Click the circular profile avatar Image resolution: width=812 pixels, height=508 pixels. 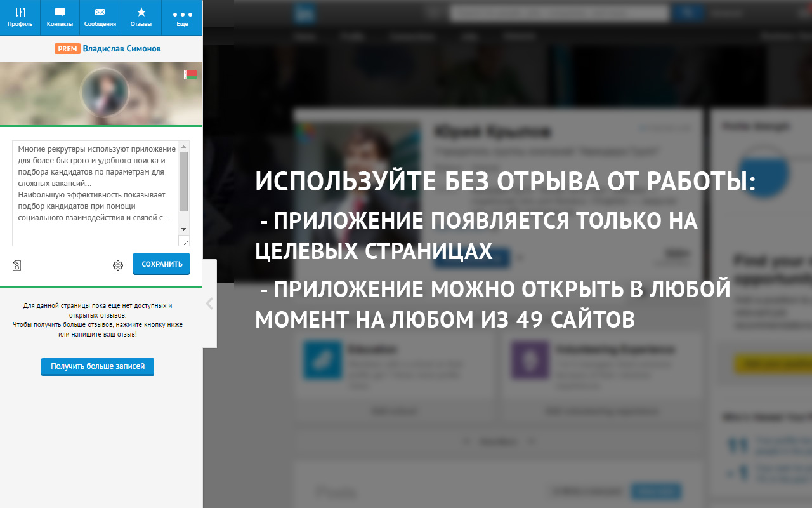point(105,93)
